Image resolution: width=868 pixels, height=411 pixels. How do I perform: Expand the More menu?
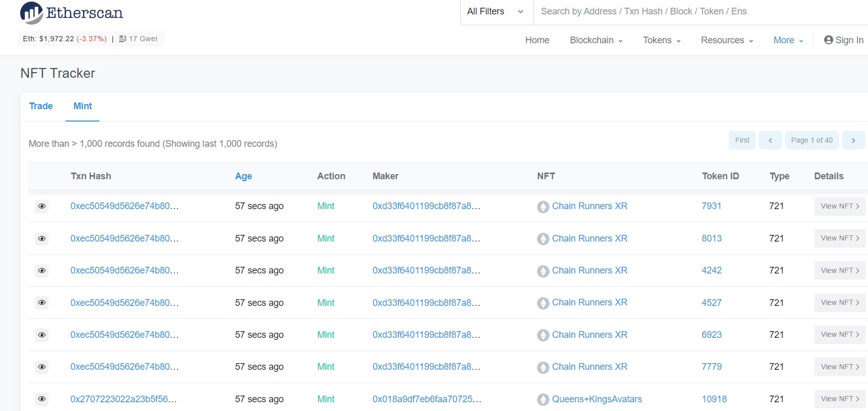point(789,40)
